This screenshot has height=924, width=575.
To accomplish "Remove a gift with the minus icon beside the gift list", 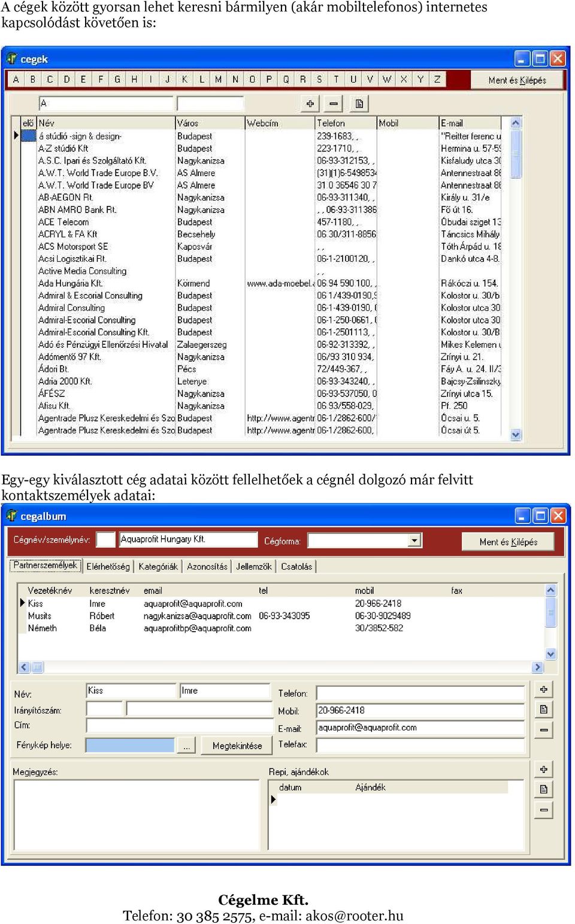I will (x=543, y=810).
